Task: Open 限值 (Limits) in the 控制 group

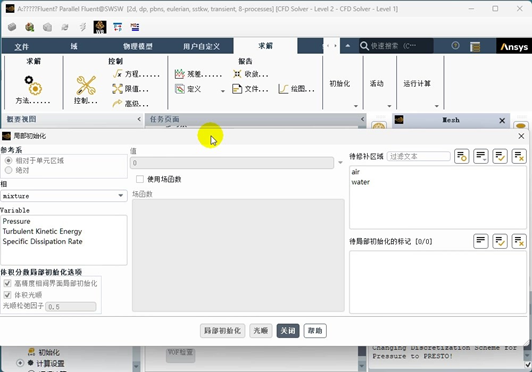Action: [x=131, y=89]
